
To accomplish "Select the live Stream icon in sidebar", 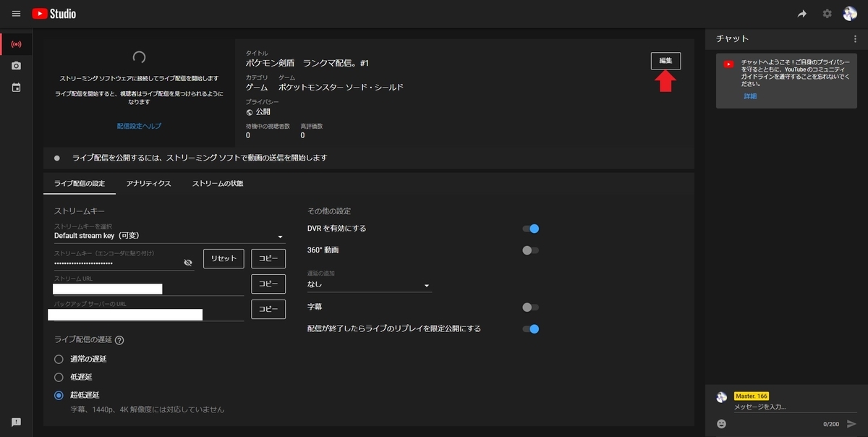I will [16, 44].
